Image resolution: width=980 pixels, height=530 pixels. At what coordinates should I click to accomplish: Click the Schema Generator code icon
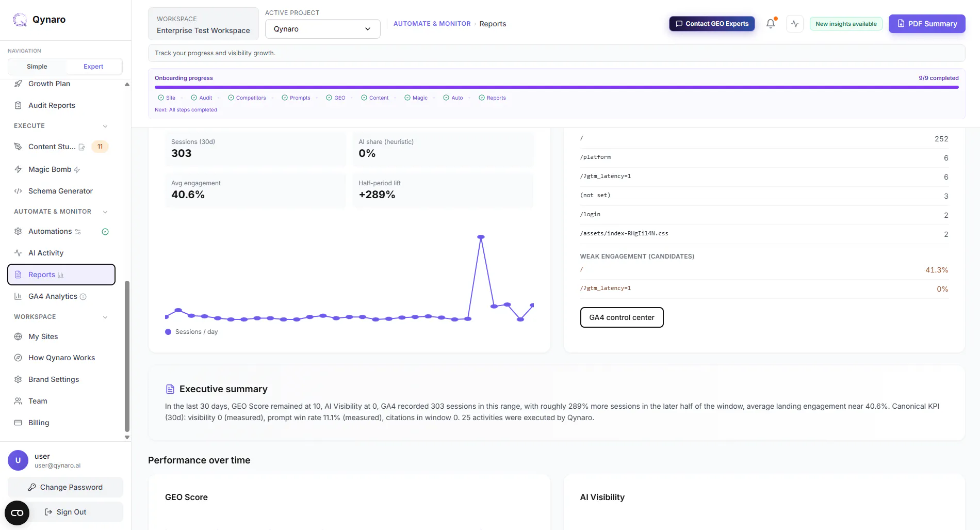[18, 191]
